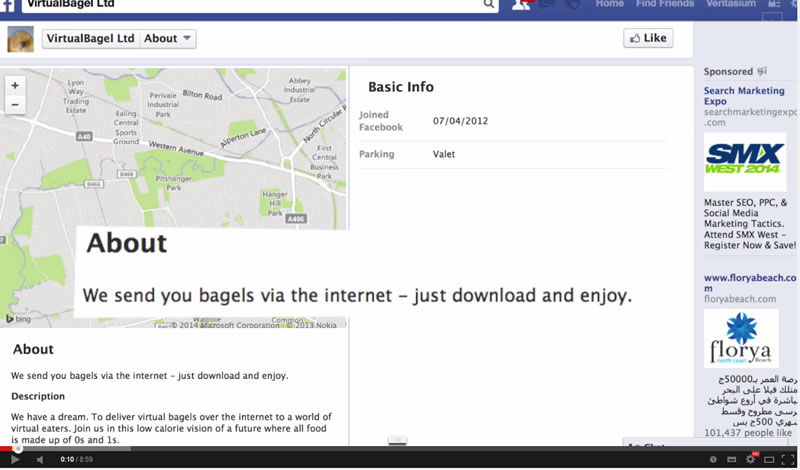This screenshot has height=470, width=800.
Task: Click the 0:10 / 8:59 time display
Action: (x=77, y=459)
